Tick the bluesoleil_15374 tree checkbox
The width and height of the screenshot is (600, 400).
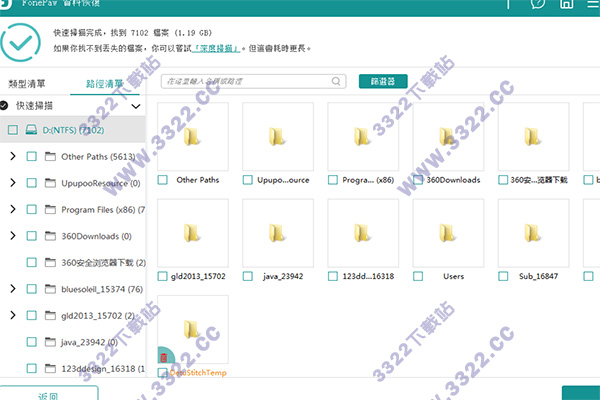(31, 289)
